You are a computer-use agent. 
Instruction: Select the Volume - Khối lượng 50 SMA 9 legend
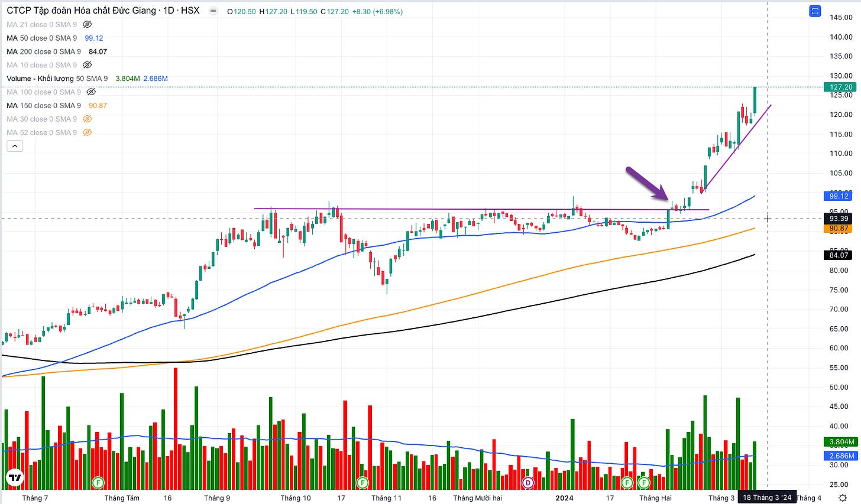57,79
